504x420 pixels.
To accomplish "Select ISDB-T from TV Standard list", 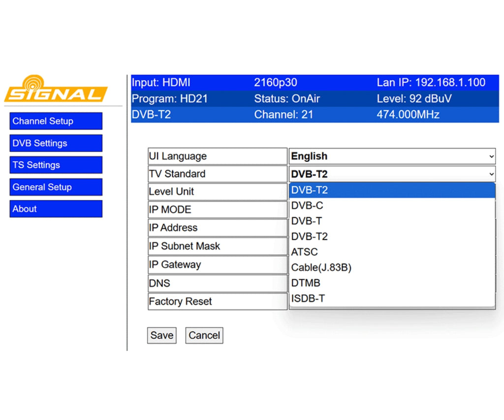I will coord(392,298).
